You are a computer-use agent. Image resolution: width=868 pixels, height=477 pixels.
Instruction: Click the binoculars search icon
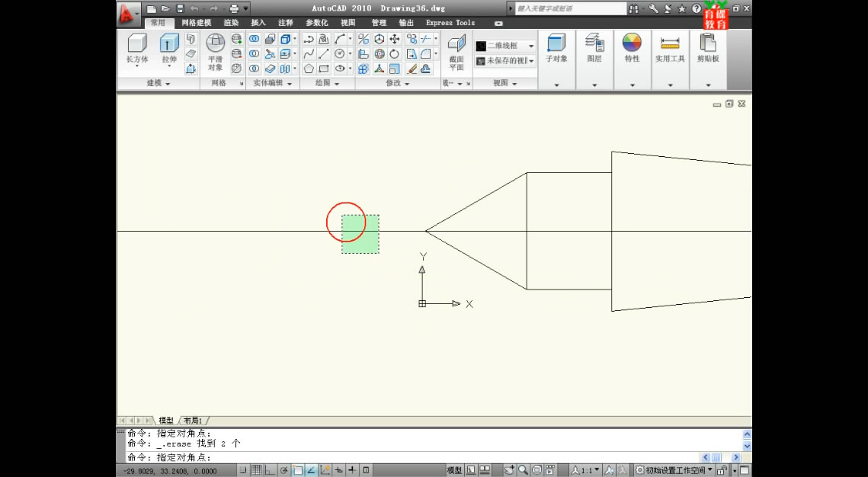coord(634,9)
